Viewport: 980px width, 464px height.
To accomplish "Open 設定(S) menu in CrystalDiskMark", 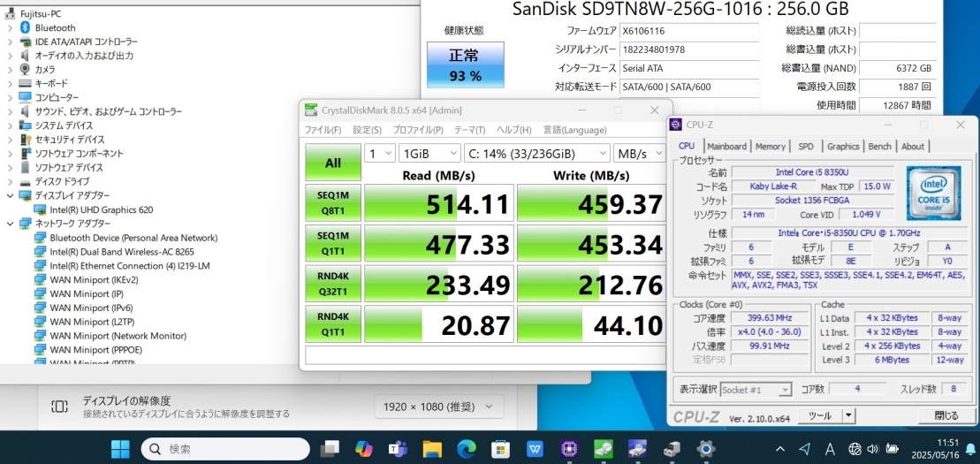I will [367, 130].
